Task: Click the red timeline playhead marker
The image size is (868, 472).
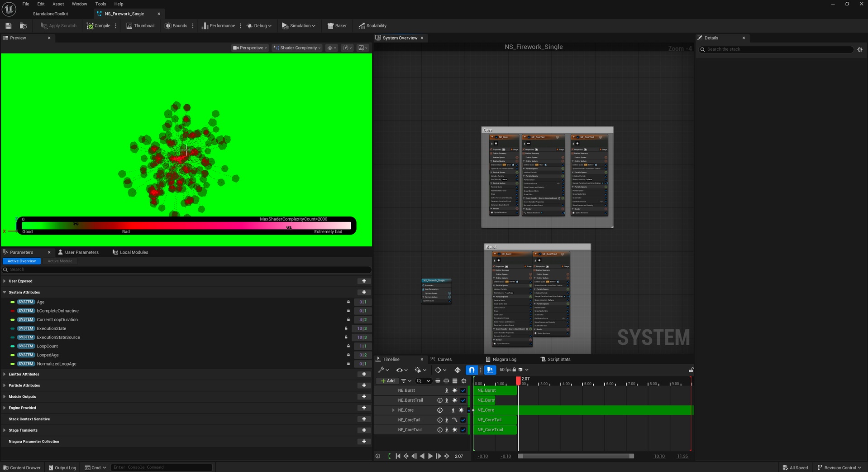Action: coord(518,381)
